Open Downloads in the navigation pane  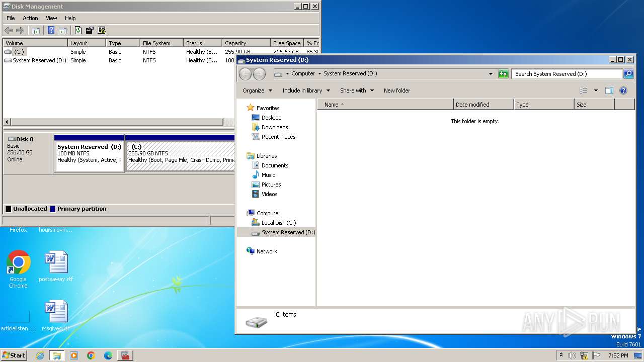click(x=275, y=127)
